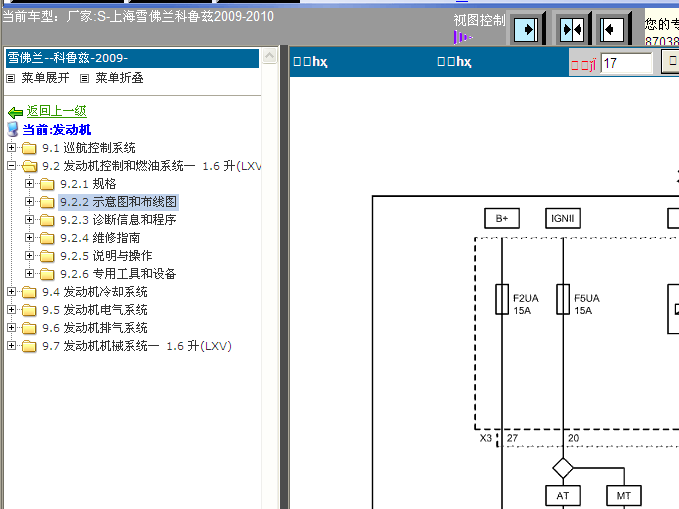Click 菜单折叠 to collapse all menus
Screen dimensions: 679x509
click(120, 78)
